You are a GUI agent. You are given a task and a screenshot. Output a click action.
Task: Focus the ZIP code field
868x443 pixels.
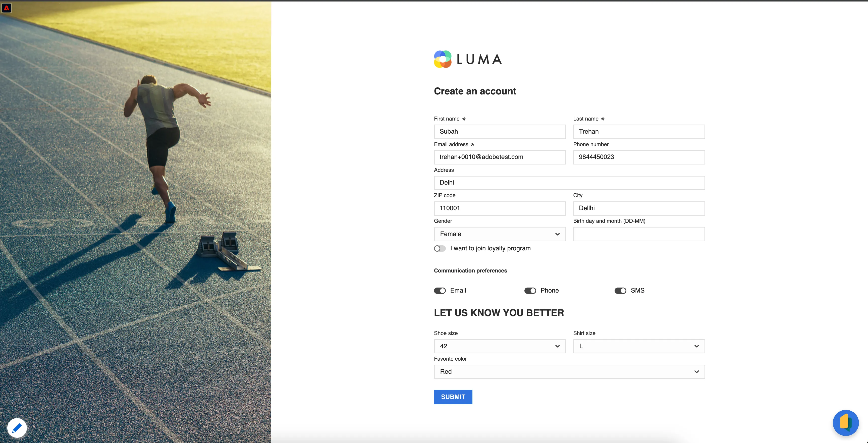click(x=500, y=208)
